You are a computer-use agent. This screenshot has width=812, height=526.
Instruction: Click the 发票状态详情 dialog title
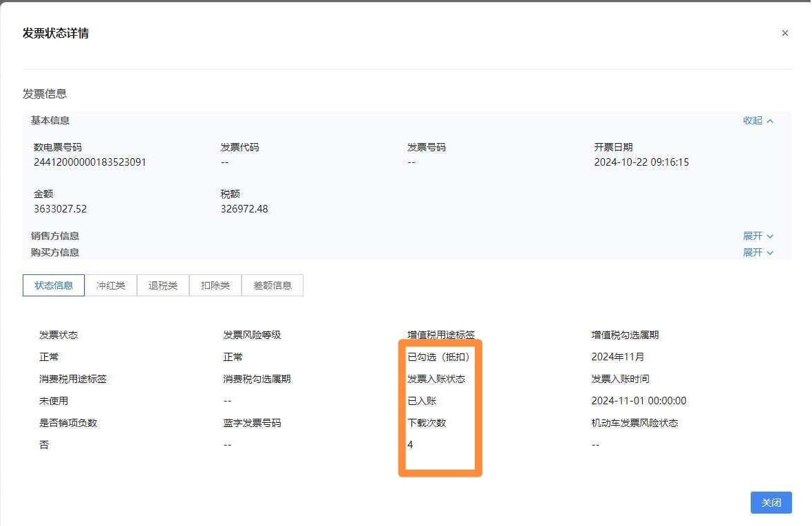[56, 33]
